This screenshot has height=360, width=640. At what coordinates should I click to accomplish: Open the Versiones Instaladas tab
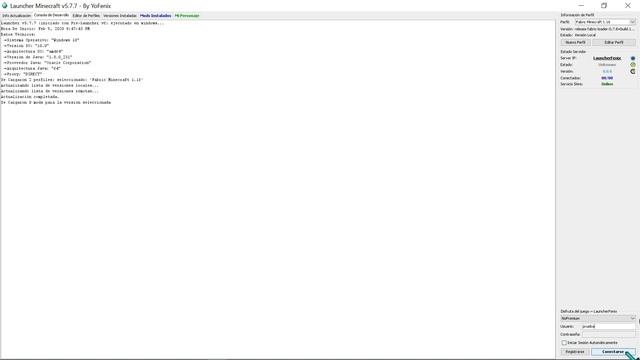coord(120,16)
